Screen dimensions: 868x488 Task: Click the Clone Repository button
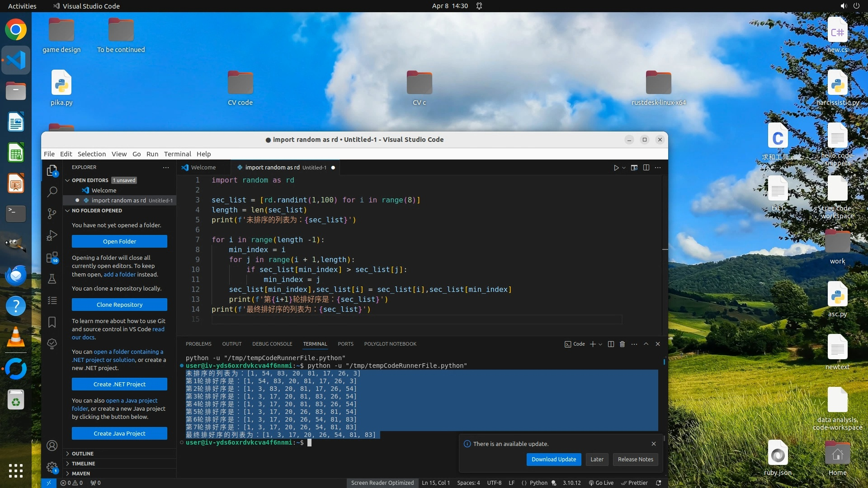[x=119, y=305]
